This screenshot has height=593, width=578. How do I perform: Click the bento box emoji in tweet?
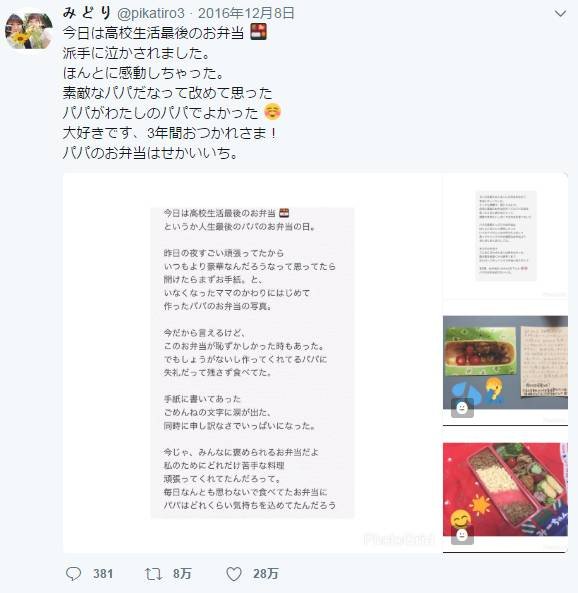(x=259, y=31)
